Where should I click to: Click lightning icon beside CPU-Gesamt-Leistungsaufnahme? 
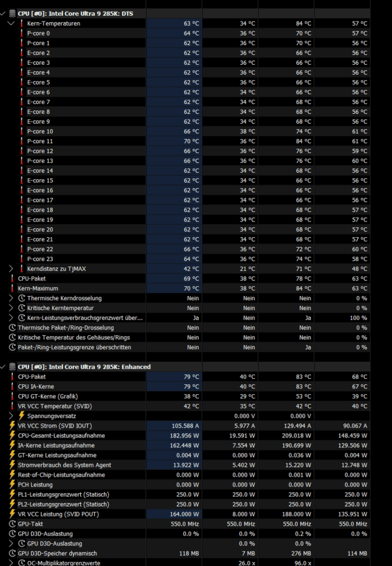pos(12,435)
